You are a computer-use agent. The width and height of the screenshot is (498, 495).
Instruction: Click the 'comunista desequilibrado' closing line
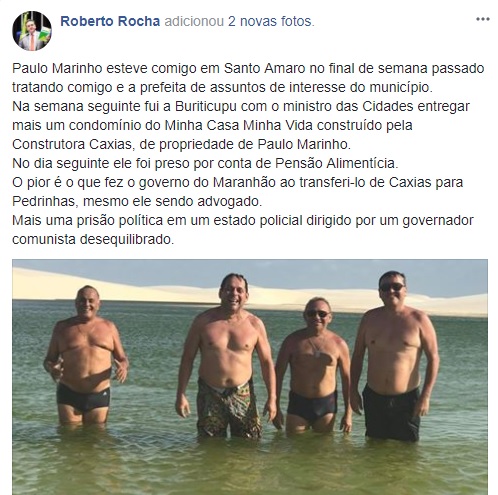93,239
